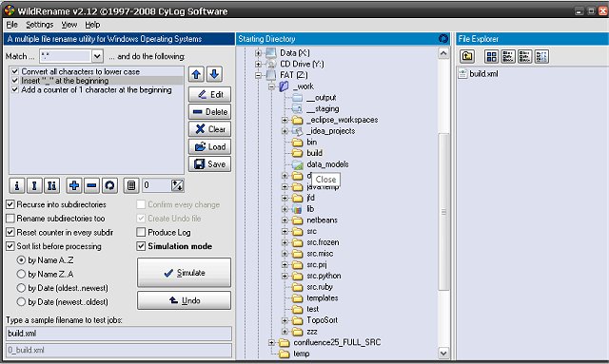Open the Match pattern dropdown
The image size is (609, 364).
pyautogui.click(x=97, y=56)
